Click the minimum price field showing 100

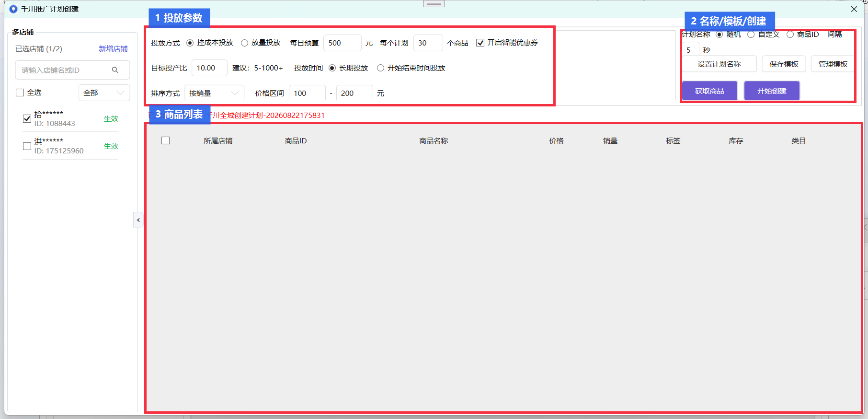[307, 93]
